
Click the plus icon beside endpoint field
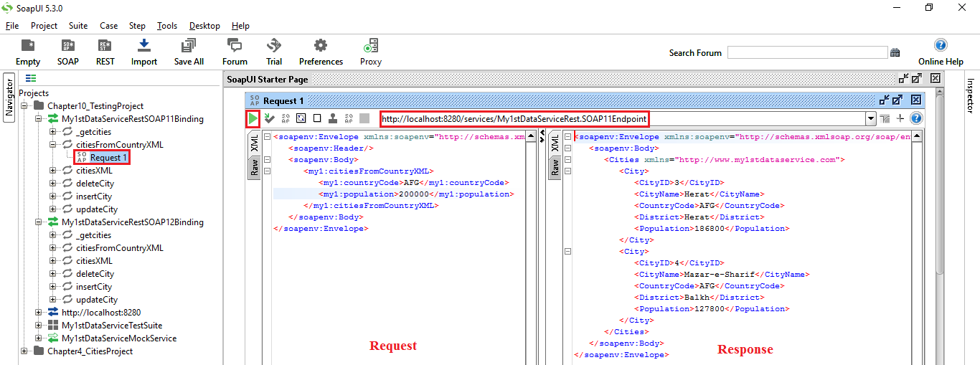(x=900, y=118)
